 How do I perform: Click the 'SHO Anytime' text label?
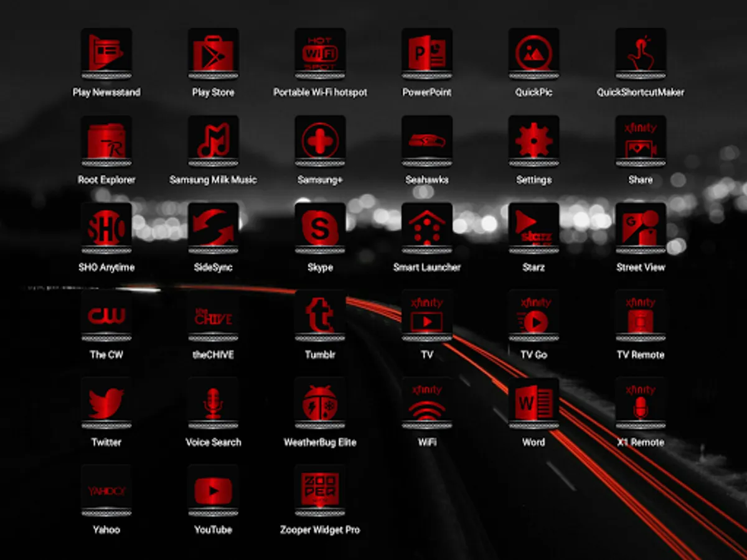[x=106, y=268]
